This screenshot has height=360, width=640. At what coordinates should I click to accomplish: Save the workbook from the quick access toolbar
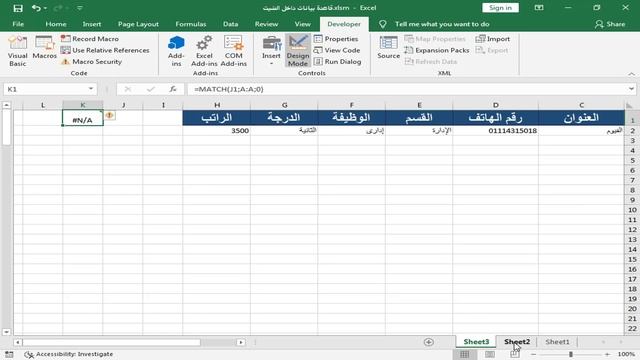point(18,8)
